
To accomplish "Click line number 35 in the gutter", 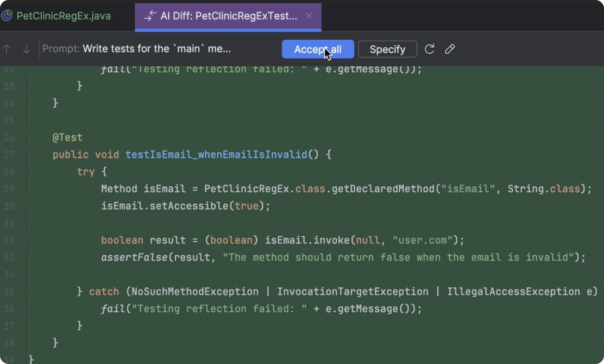I will click(x=9, y=292).
